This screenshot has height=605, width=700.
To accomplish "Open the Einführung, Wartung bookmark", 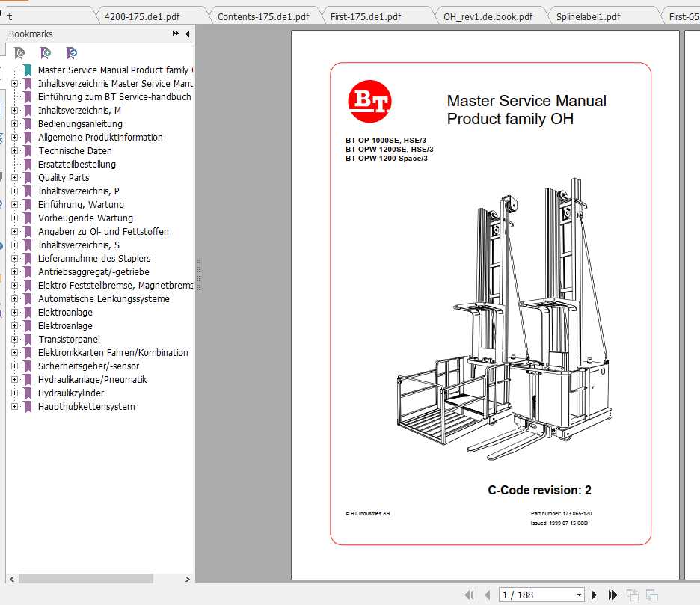I will point(81,204).
